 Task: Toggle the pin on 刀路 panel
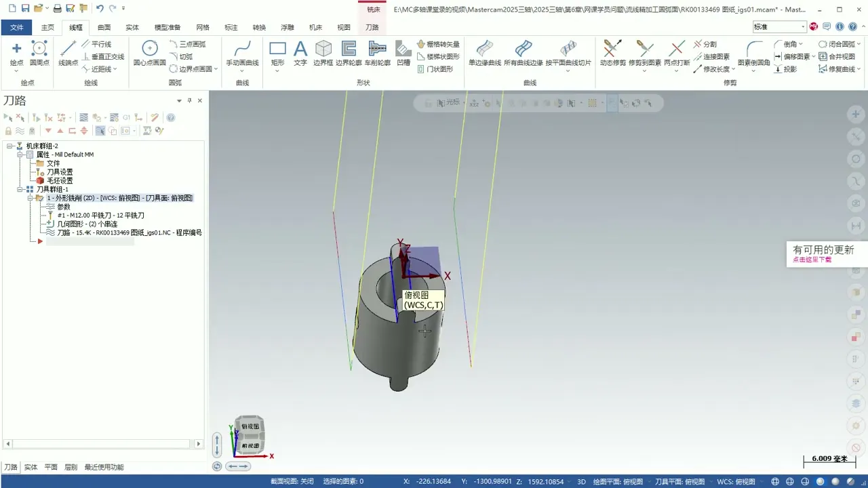click(189, 100)
